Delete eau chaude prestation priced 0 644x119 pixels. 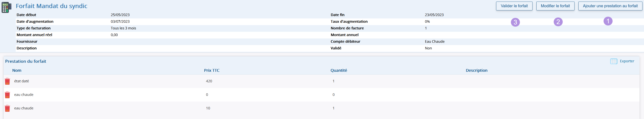pos(7,95)
